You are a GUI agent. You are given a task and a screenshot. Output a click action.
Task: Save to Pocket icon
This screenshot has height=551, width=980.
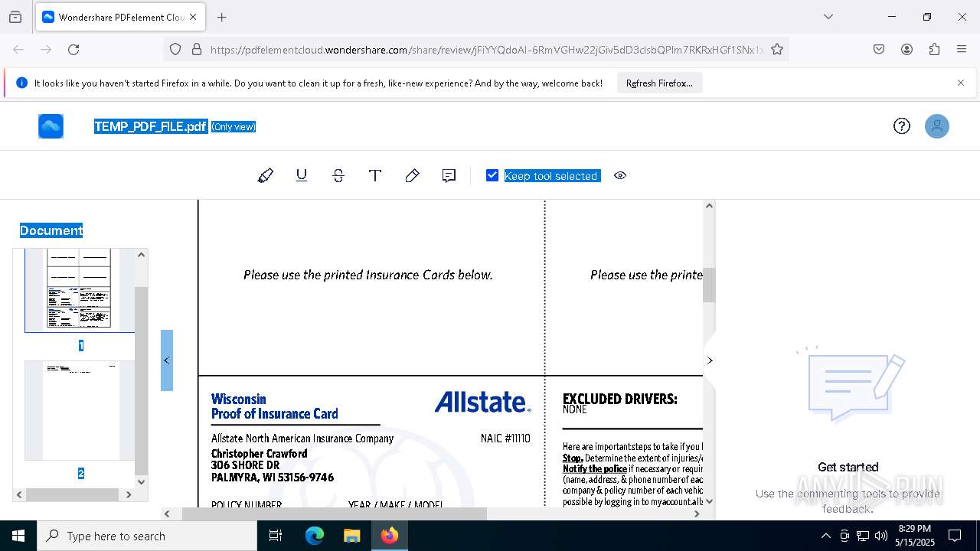click(x=879, y=50)
